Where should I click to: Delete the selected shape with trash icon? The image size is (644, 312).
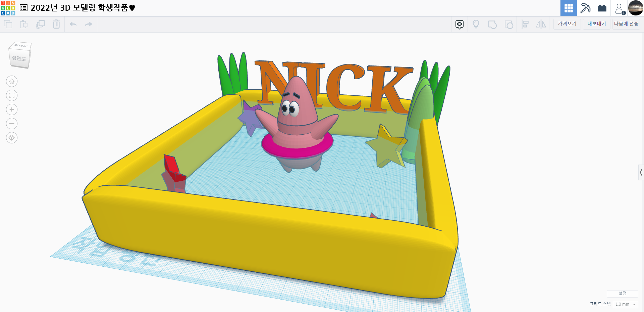point(56,24)
